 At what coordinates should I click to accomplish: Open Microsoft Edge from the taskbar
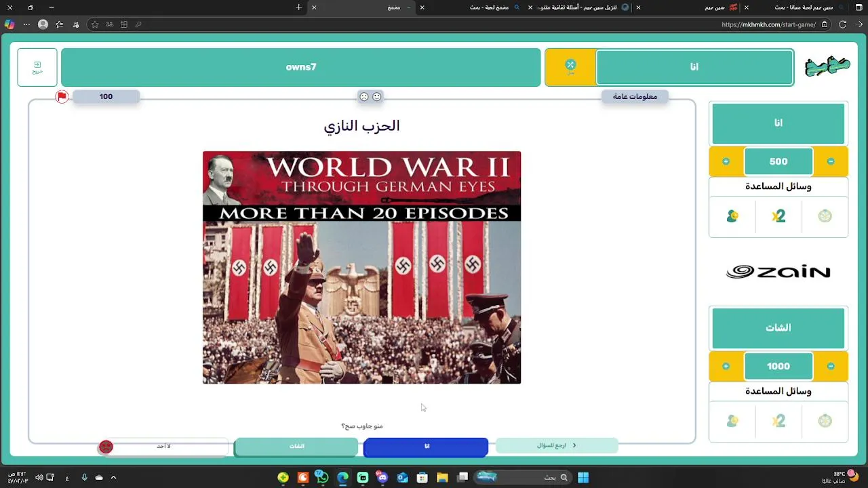click(x=342, y=477)
